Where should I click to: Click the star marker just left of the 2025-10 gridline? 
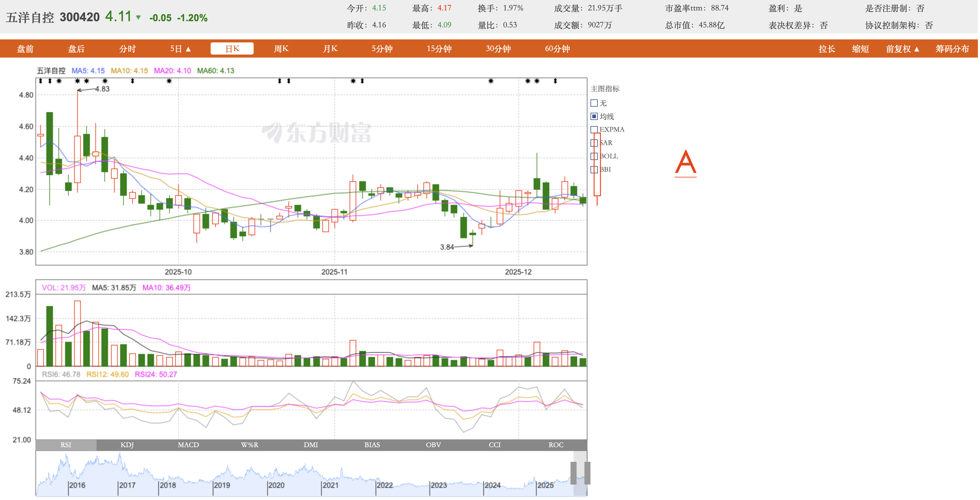point(169,81)
